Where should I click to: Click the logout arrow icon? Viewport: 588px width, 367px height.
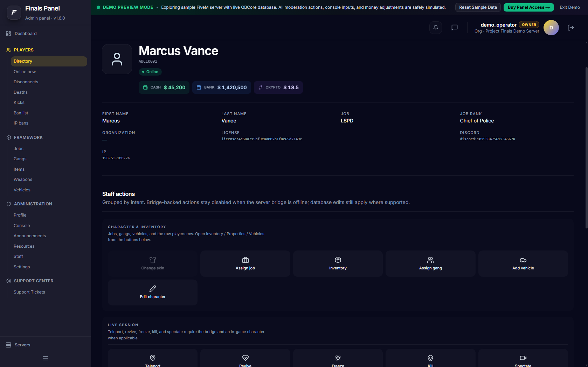tap(571, 28)
